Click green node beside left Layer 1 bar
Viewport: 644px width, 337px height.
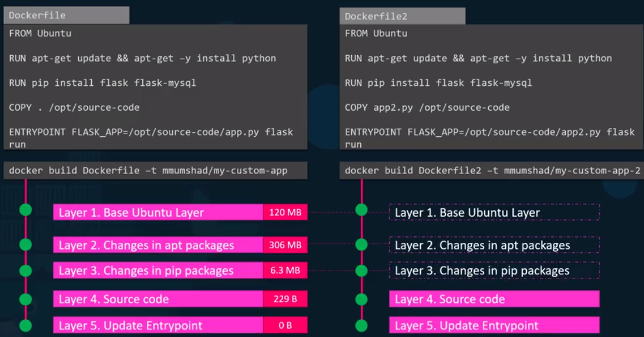25,210
